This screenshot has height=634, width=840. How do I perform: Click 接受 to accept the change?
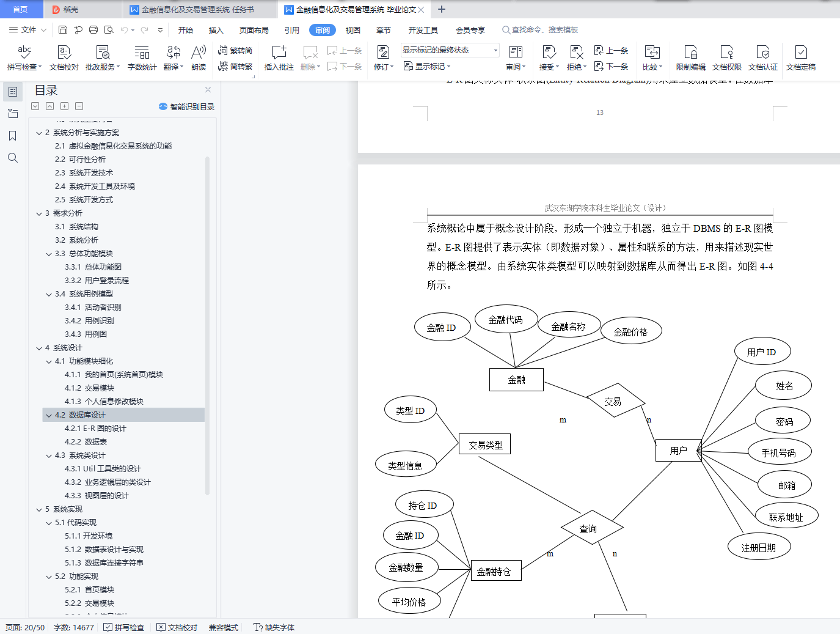coord(549,58)
